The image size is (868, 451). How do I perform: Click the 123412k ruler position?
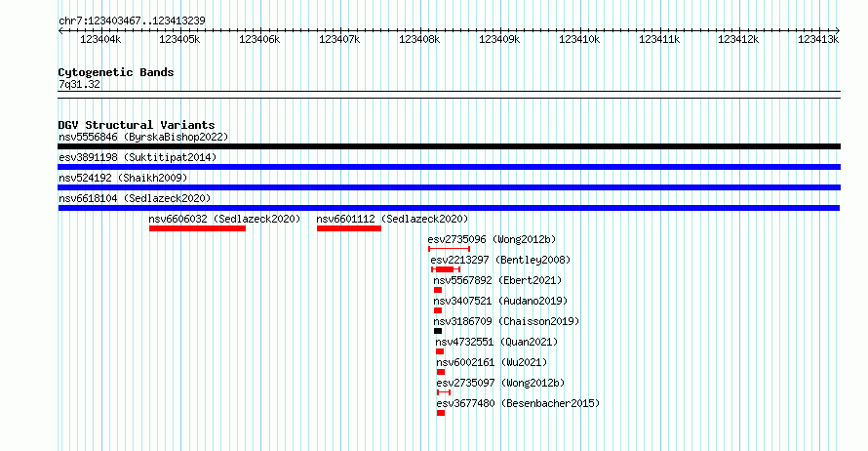coord(738,39)
